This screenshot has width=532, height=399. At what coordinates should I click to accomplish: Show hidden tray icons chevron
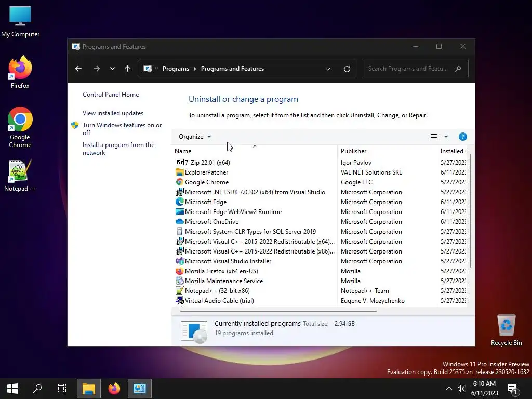[448, 389]
